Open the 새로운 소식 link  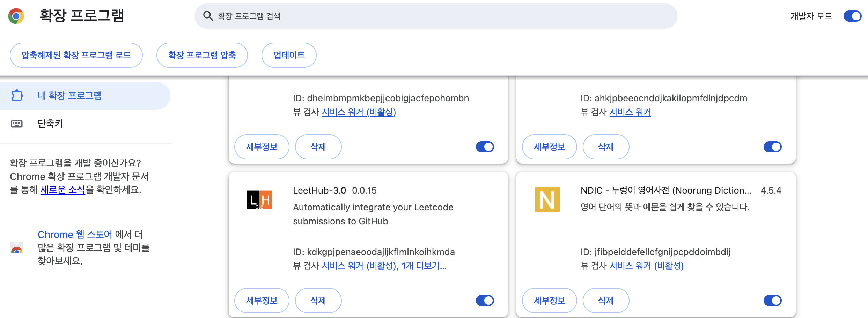coord(63,190)
